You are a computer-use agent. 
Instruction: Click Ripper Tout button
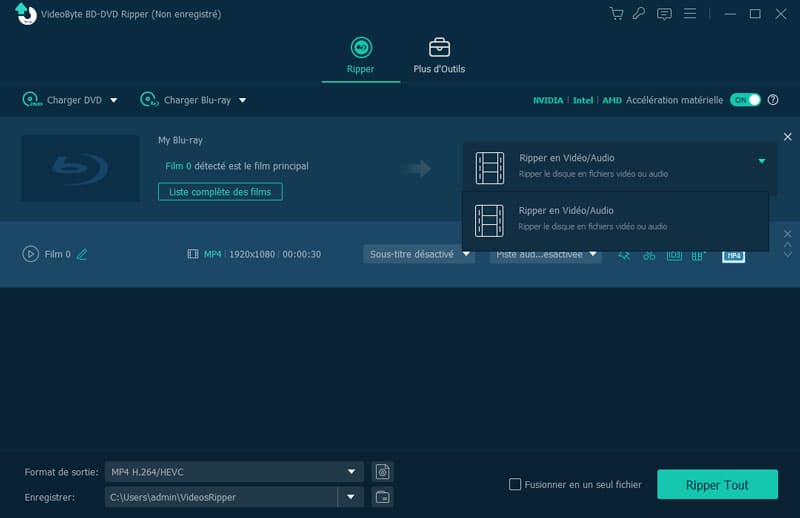click(x=717, y=484)
